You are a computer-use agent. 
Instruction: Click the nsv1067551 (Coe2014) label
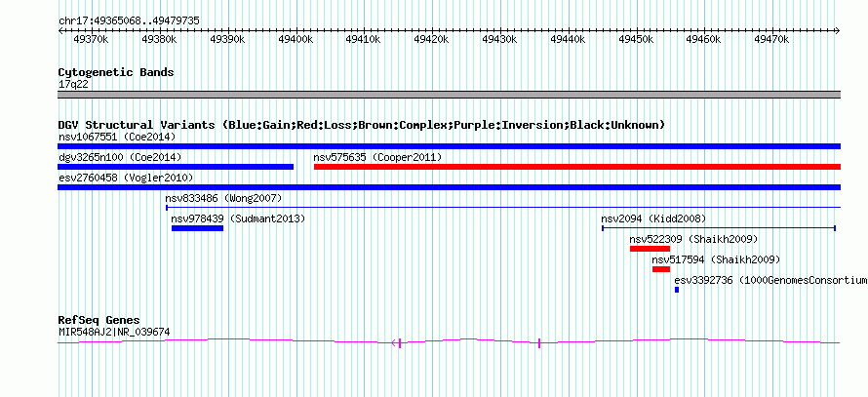click(x=117, y=137)
